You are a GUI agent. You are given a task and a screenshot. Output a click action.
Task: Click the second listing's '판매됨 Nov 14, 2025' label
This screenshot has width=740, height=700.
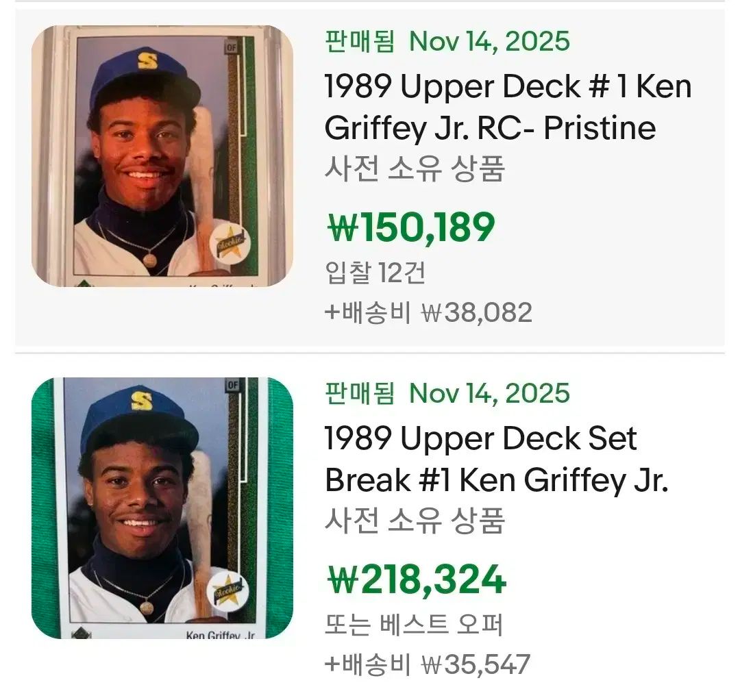click(447, 394)
